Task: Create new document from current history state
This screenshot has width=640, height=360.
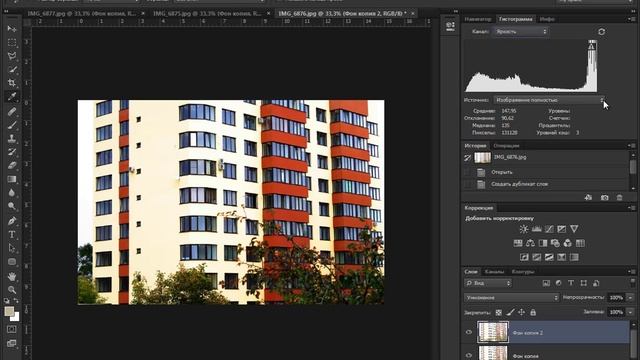Action: pos(588,198)
